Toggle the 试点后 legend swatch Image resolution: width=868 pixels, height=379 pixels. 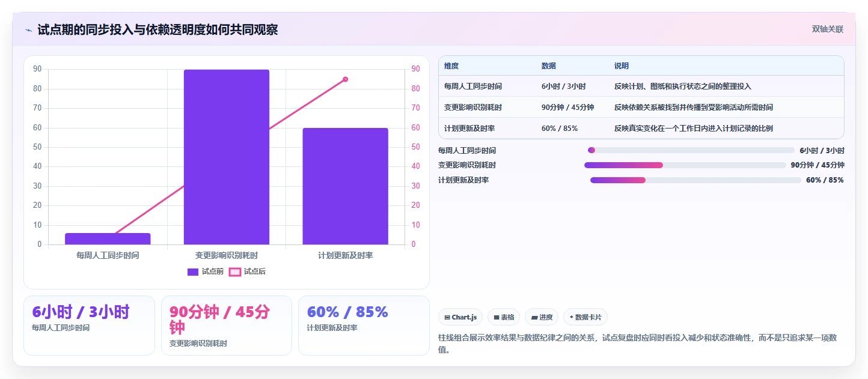(235, 272)
